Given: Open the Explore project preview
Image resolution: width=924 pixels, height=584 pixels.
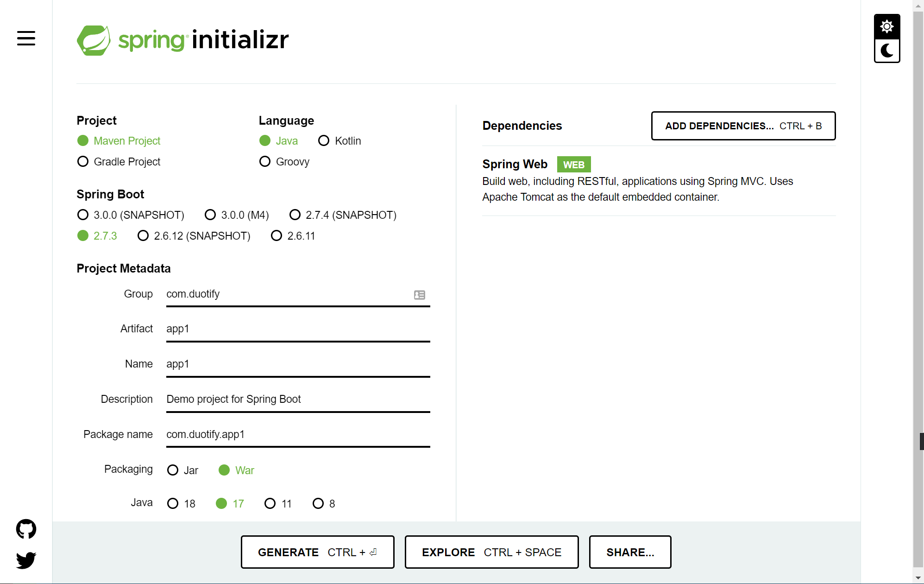Looking at the screenshot, I should click(x=491, y=552).
